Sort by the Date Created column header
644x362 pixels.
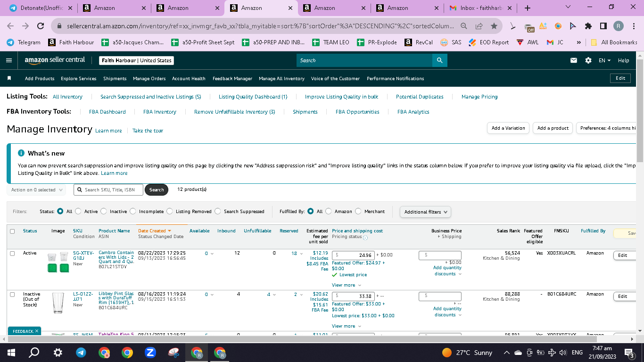coord(155,231)
